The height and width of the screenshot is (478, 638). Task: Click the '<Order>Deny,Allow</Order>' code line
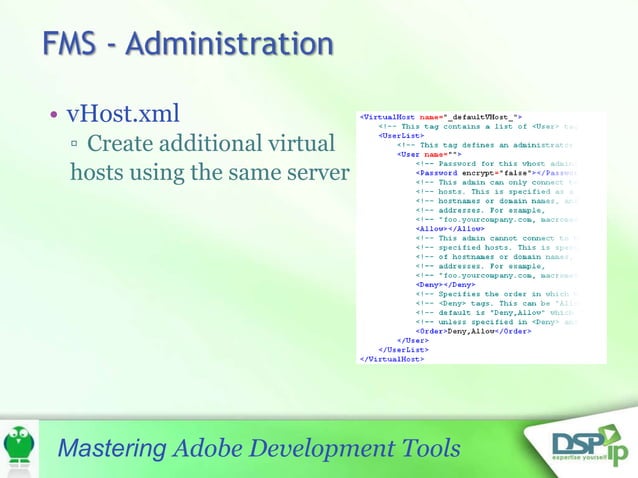tap(474, 331)
